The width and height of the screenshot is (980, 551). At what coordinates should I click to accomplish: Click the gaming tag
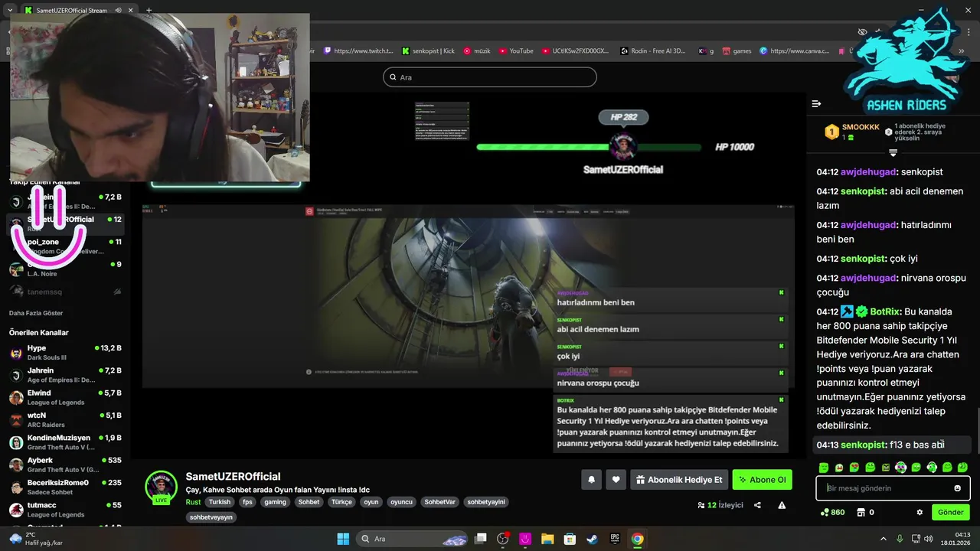point(275,502)
